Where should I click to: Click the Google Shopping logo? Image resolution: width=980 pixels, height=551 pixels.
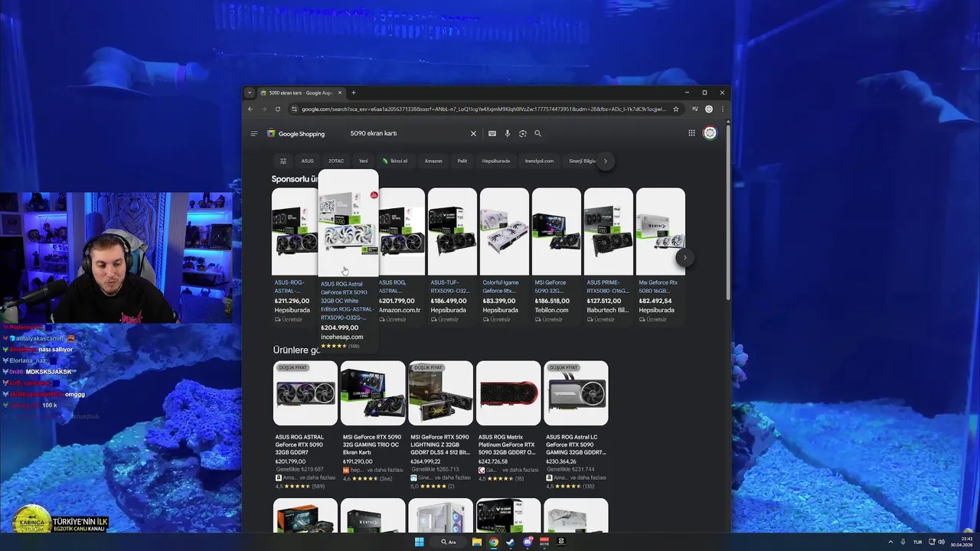click(296, 133)
